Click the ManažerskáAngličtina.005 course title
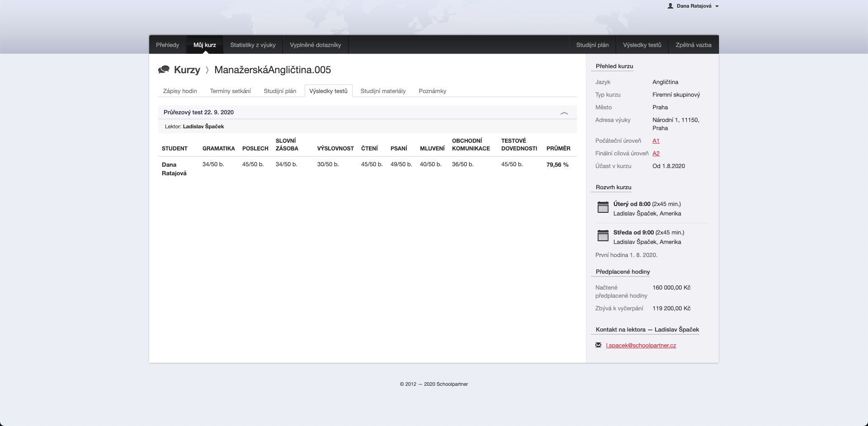Viewport: 868px width, 426px height. coord(273,70)
